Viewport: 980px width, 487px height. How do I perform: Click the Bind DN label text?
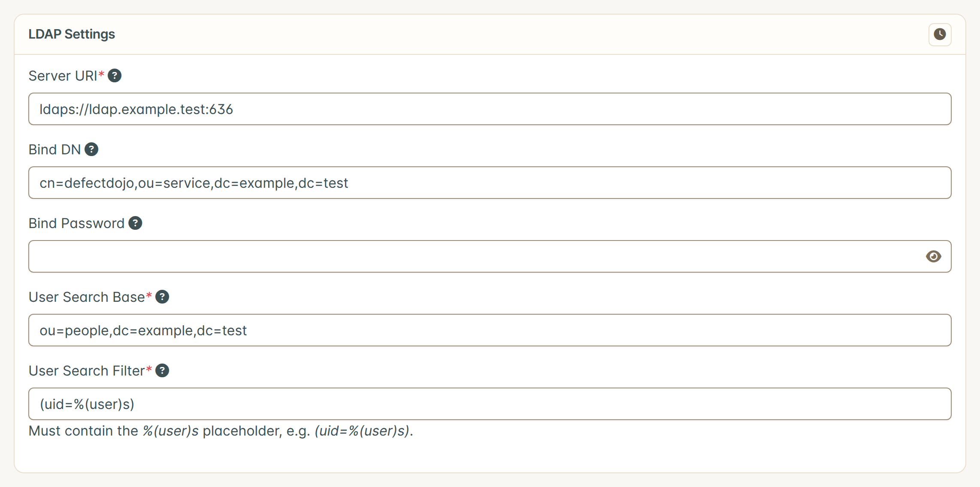(54, 150)
